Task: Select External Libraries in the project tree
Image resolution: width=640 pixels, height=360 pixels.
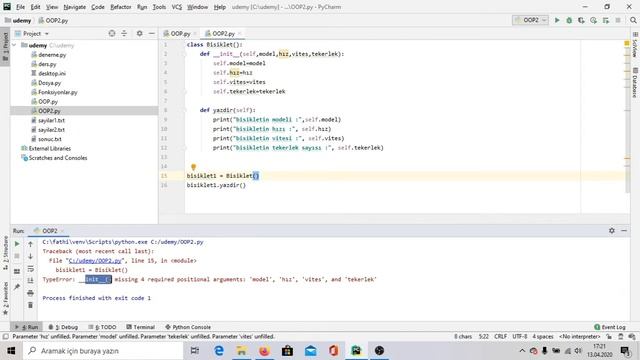Action: pyautogui.click(x=49, y=149)
